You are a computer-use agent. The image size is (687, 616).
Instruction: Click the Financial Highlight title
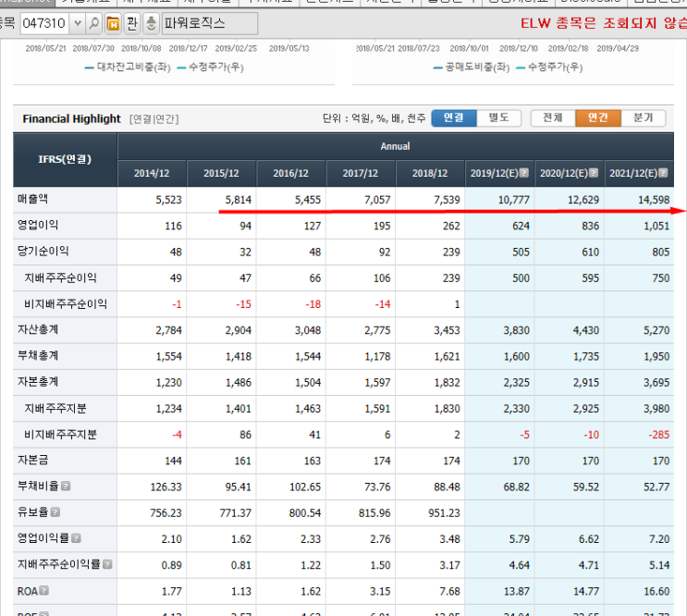(71, 118)
